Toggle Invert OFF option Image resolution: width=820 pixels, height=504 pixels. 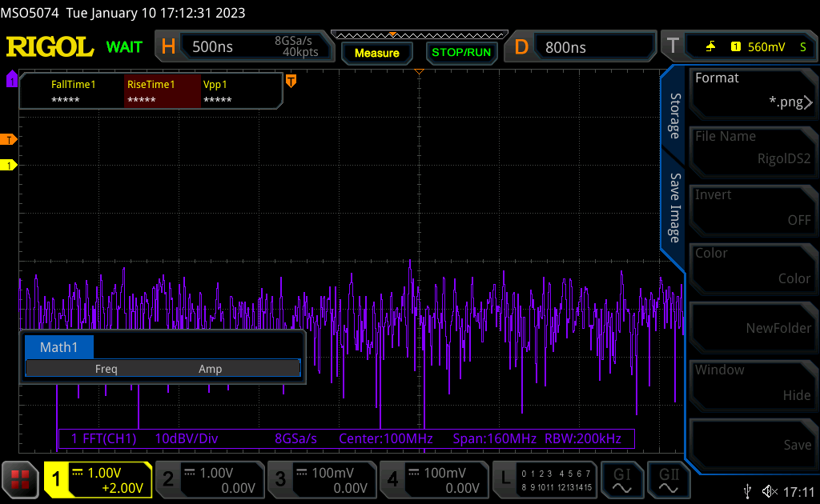tap(753, 210)
